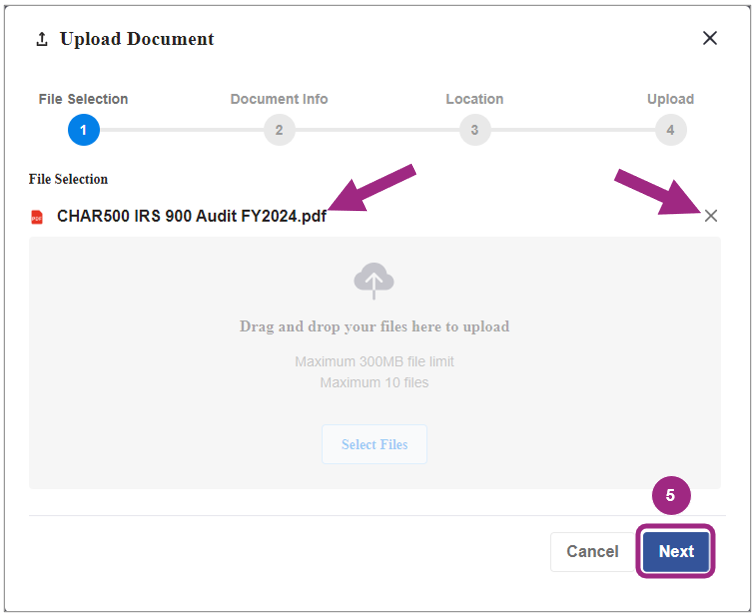Click the upload icon beside Upload Document title

coord(41,39)
